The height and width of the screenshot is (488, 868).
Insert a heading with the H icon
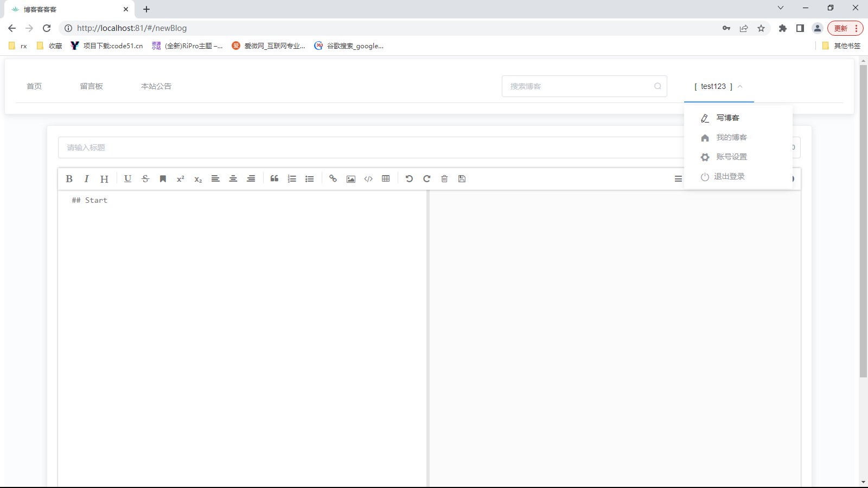point(104,179)
